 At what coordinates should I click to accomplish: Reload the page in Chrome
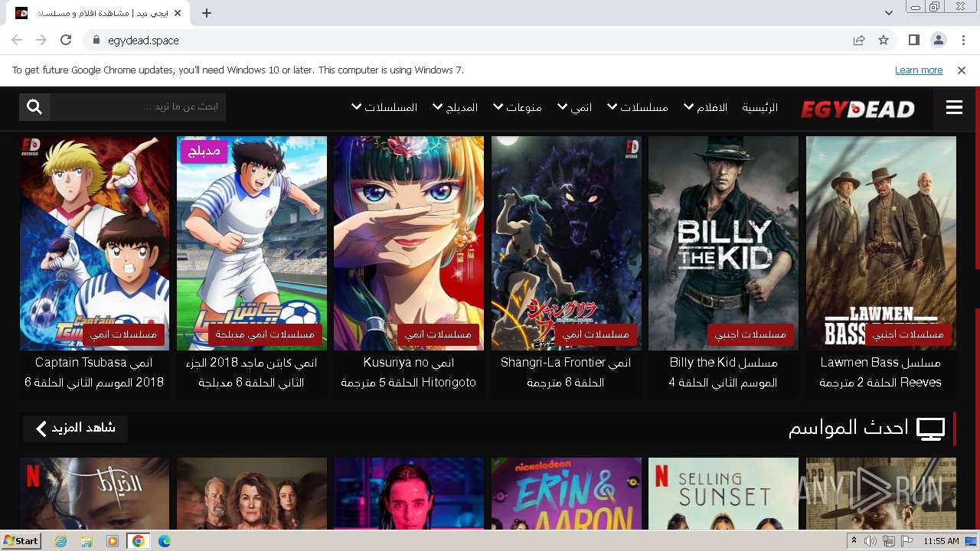click(x=66, y=40)
